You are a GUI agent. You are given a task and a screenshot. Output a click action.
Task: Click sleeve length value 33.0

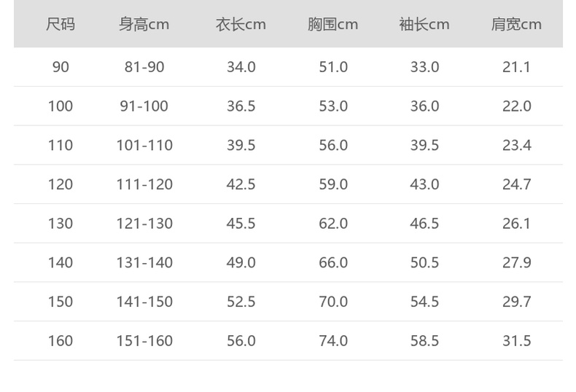[x=424, y=67]
